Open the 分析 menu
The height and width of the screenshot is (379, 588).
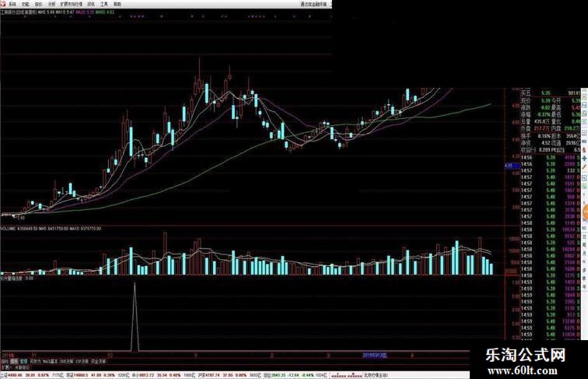pyautogui.click(x=52, y=4)
